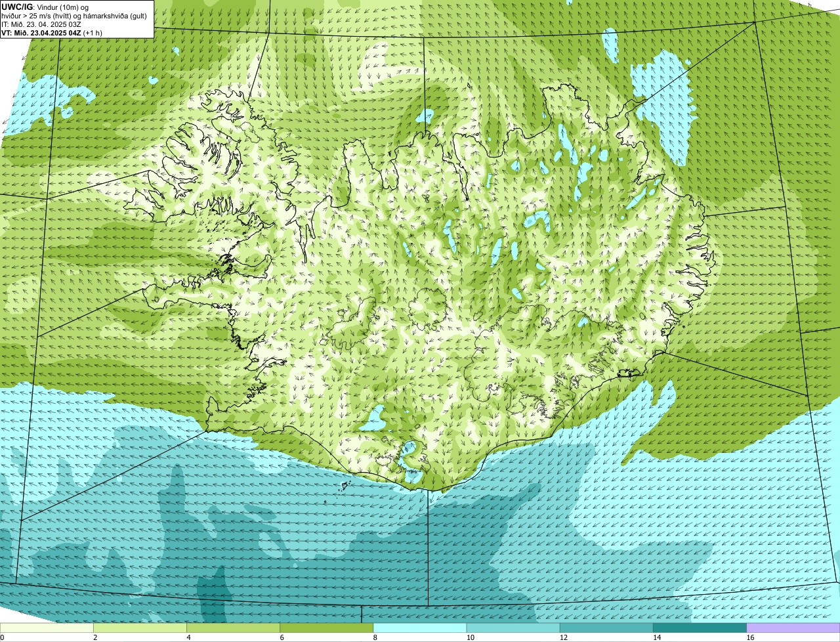Click the dark teal 14–16 m/s legend swatch
840x642 pixels.
(x=700, y=628)
